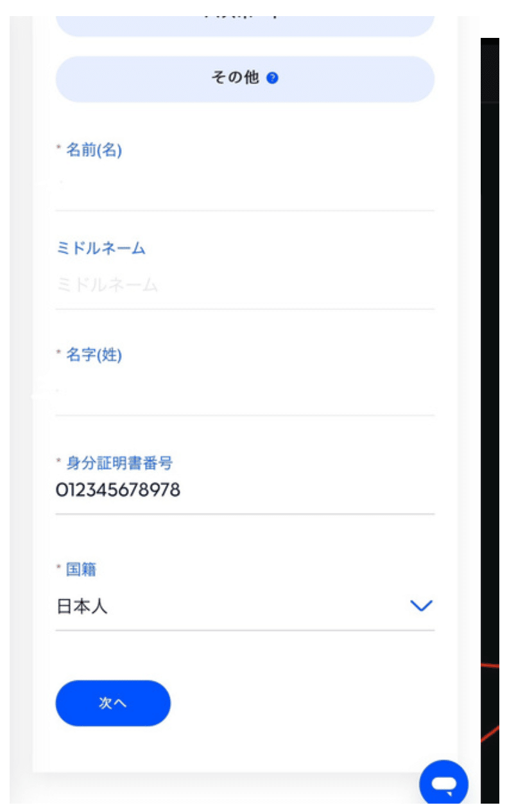The height and width of the screenshot is (812, 516).
Task: Click the 名前(名) label text
Action: pyautogui.click(x=94, y=150)
